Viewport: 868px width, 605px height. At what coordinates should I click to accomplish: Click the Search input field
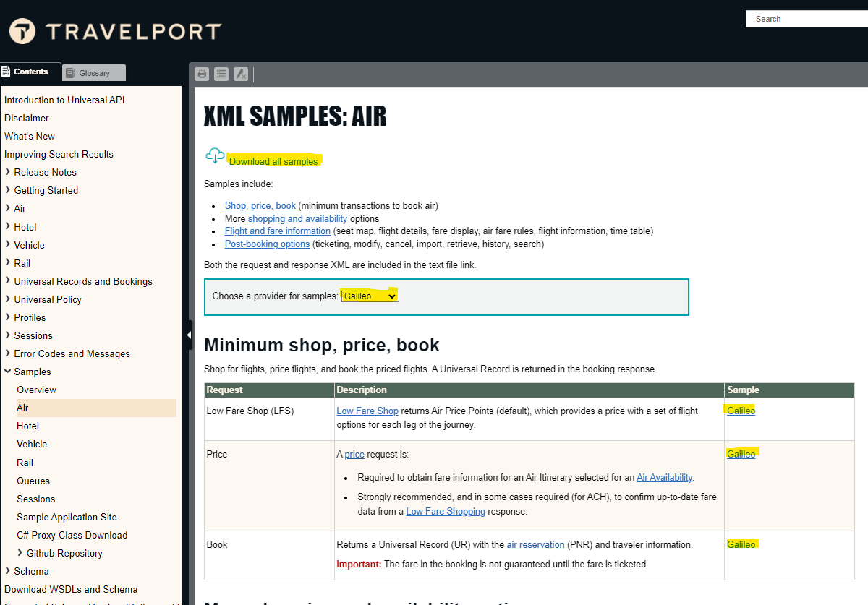(807, 18)
